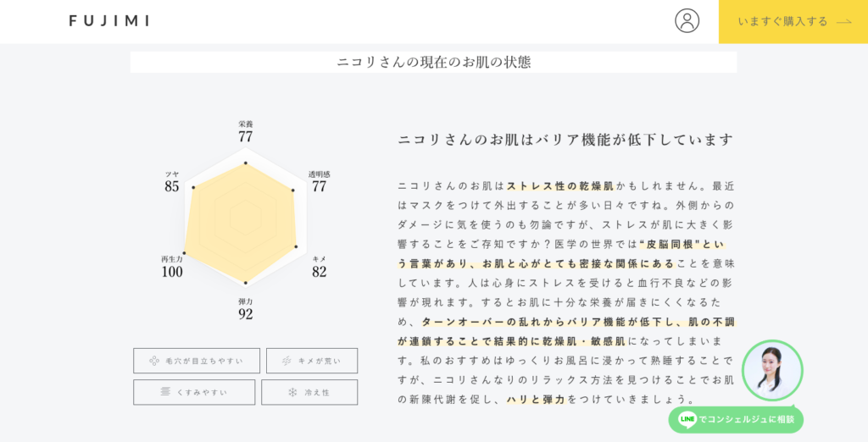Screen dimensions: 868x442
Task: Open the user account profile icon
Action: (687, 21)
